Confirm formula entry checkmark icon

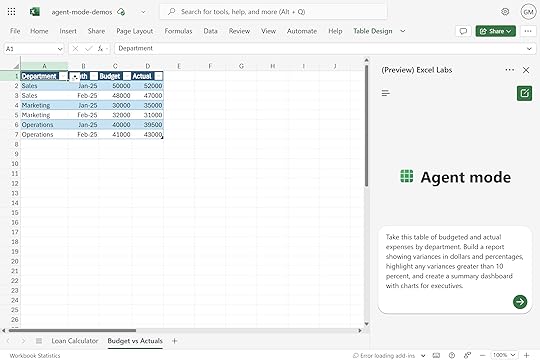coord(89,49)
